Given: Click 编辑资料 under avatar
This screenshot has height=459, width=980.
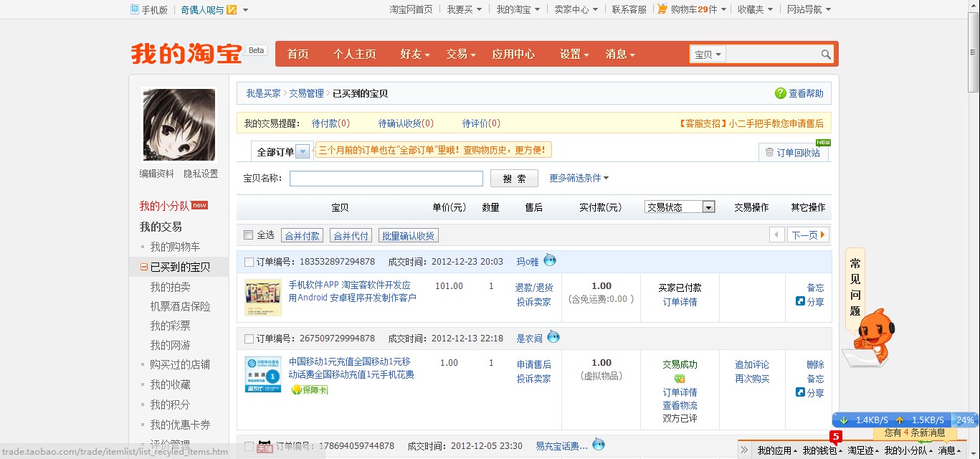Looking at the screenshot, I should coord(156,174).
